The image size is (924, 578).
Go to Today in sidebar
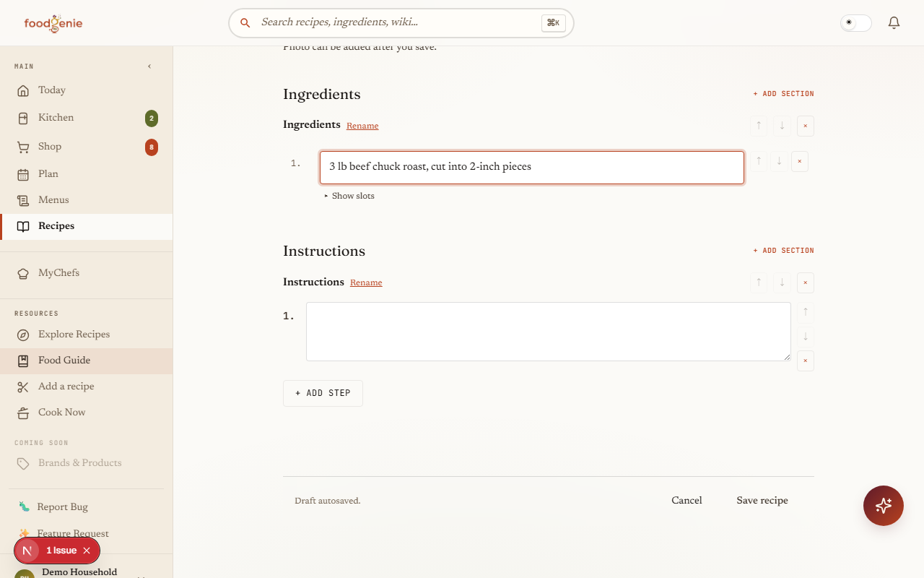87,90
